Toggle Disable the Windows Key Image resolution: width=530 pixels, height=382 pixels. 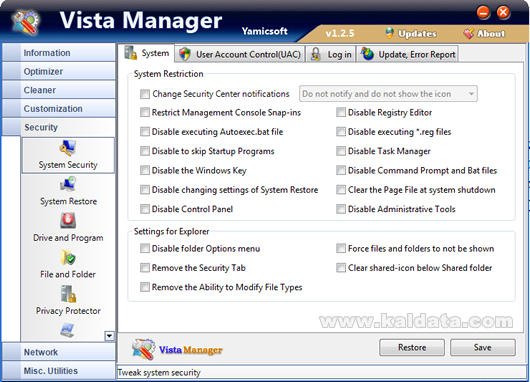(x=145, y=170)
